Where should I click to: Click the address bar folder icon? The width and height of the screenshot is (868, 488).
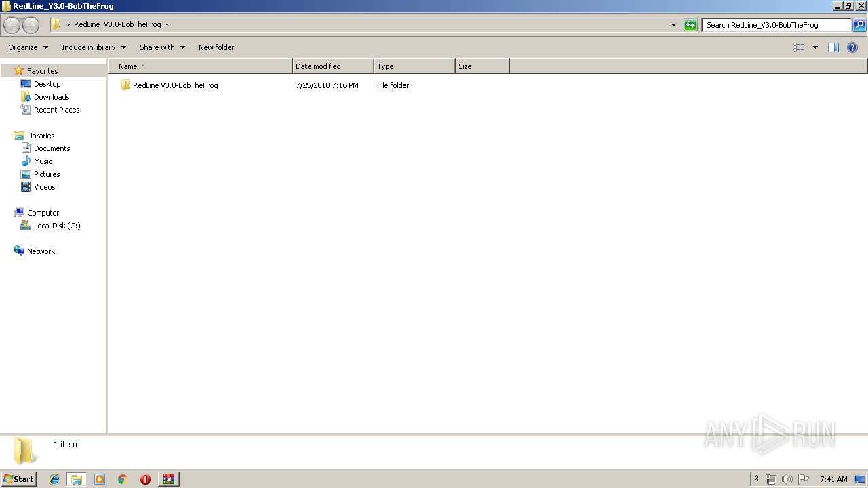pos(56,24)
